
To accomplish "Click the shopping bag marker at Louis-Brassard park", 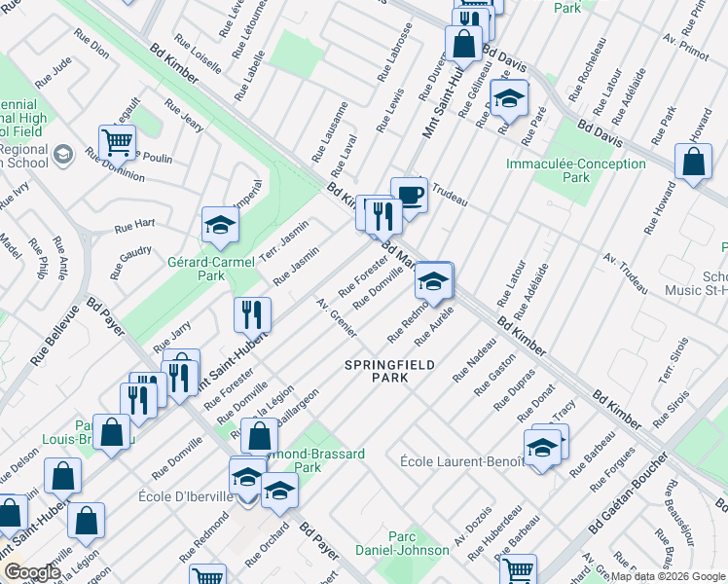I will pyautogui.click(x=111, y=433).
